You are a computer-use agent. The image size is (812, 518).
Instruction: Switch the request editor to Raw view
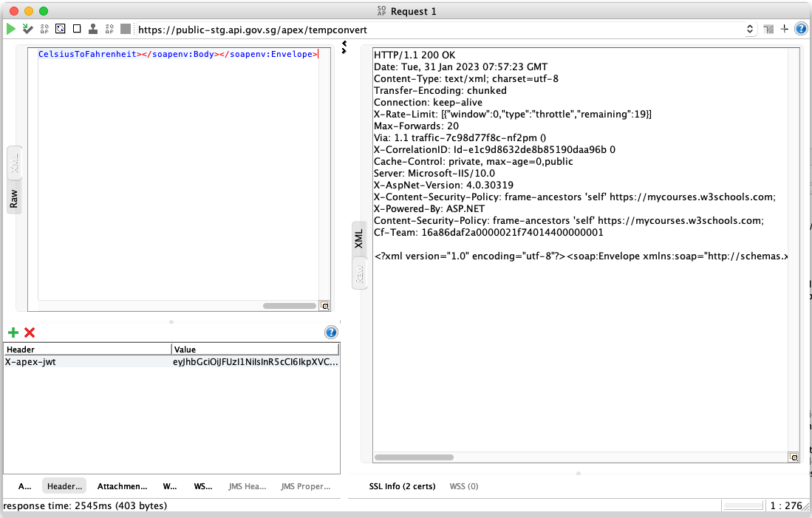(x=14, y=198)
